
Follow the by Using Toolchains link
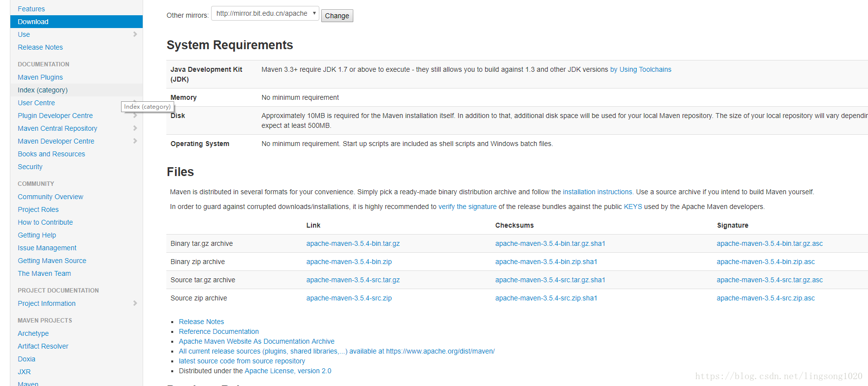click(x=641, y=69)
